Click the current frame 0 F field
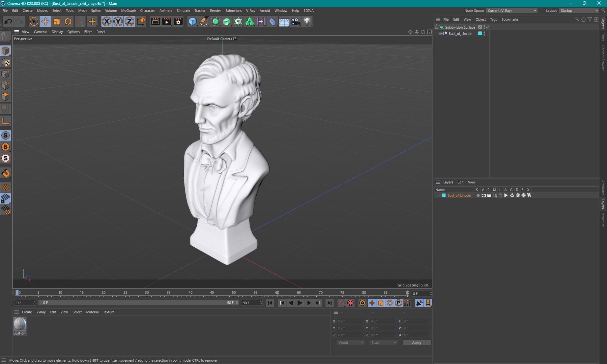The image size is (607, 364). click(x=422, y=294)
